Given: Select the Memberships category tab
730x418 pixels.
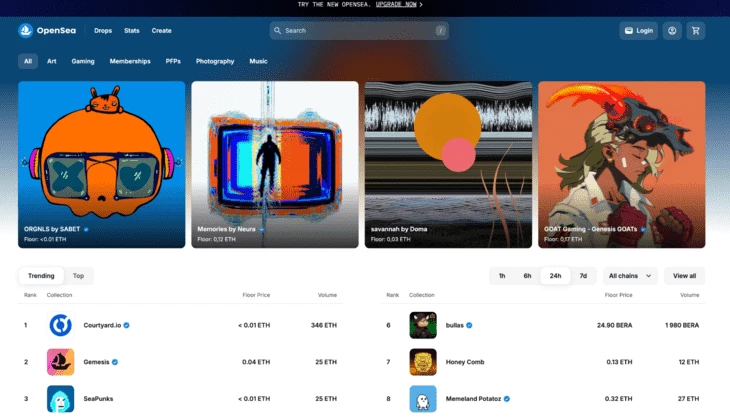Looking at the screenshot, I should click(130, 61).
